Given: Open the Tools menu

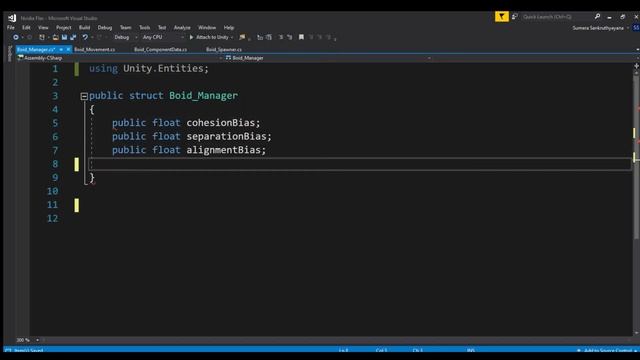Looking at the screenshot, I should pyautogui.click(x=144, y=27).
